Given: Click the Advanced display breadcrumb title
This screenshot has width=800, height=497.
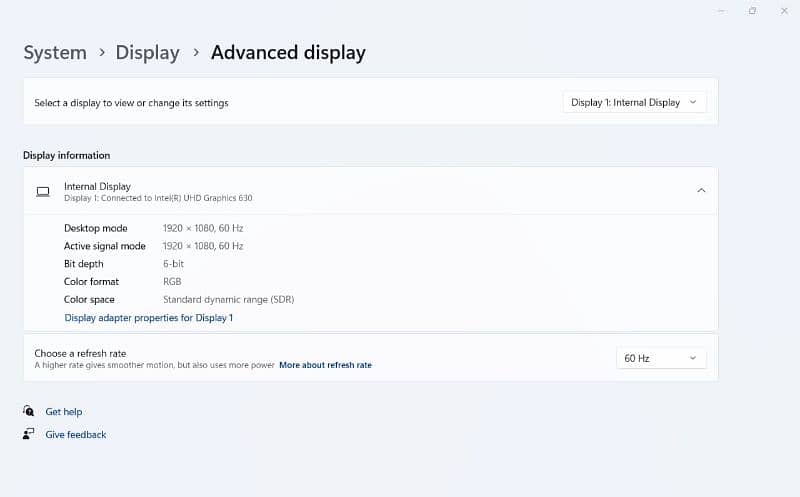Looking at the screenshot, I should tap(288, 52).
